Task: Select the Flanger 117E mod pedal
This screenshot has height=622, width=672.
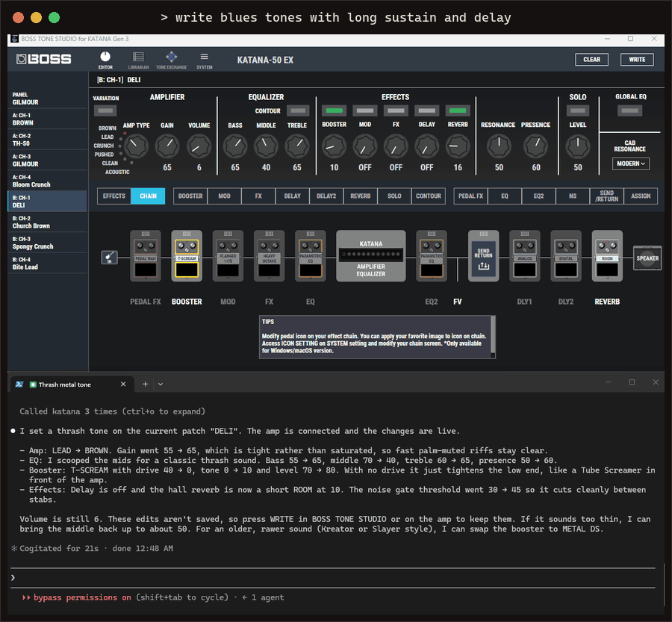Action: 228,256
